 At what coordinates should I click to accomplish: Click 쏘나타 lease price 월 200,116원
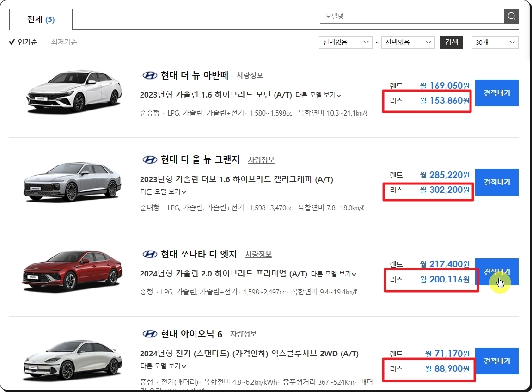click(445, 279)
